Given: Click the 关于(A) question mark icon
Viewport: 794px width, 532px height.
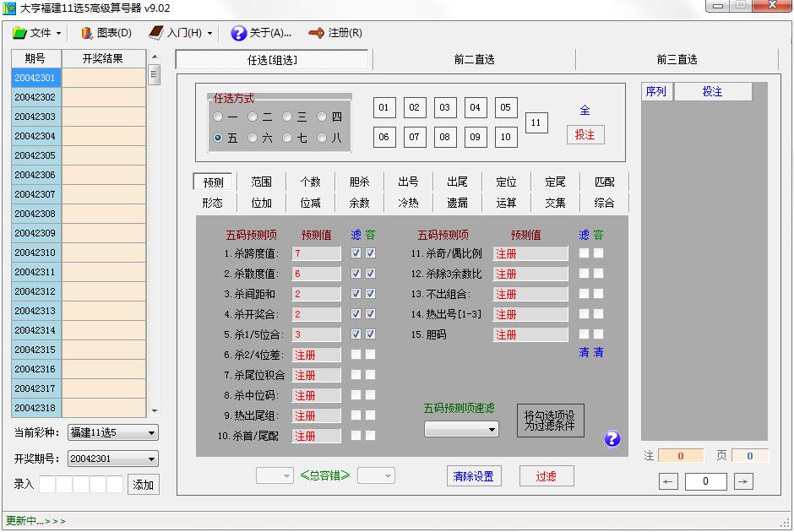Looking at the screenshot, I should [x=238, y=33].
